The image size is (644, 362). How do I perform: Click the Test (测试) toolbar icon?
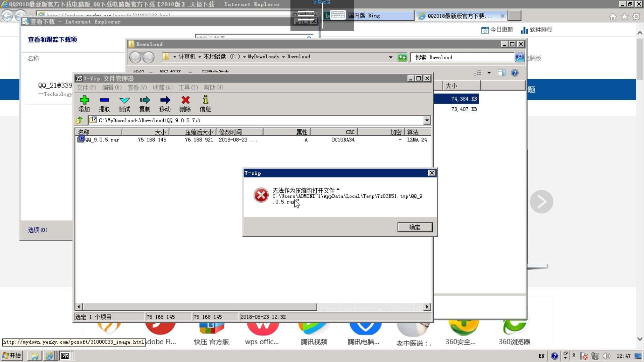point(124,100)
